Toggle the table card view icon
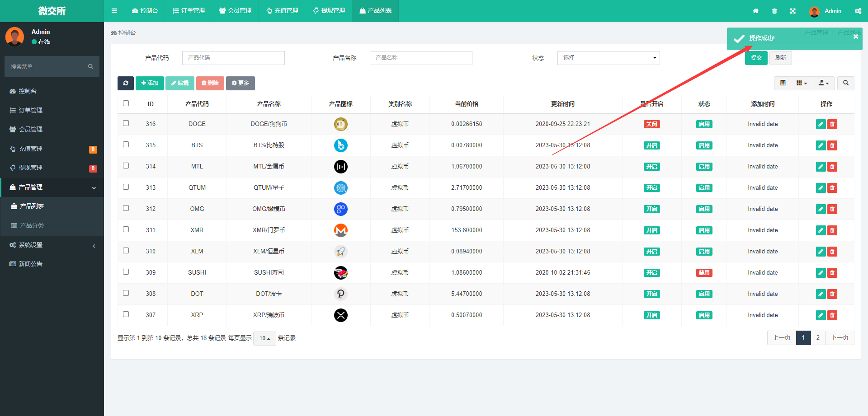The width and height of the screenshot is (868, 416). coord(783,83)
